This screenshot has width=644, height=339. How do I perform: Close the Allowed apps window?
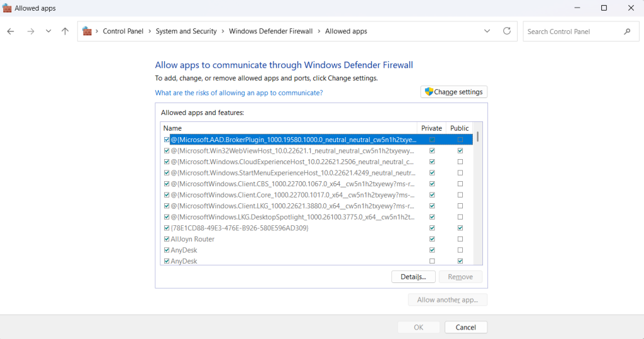pyautogui.click(x=631, y=8)
